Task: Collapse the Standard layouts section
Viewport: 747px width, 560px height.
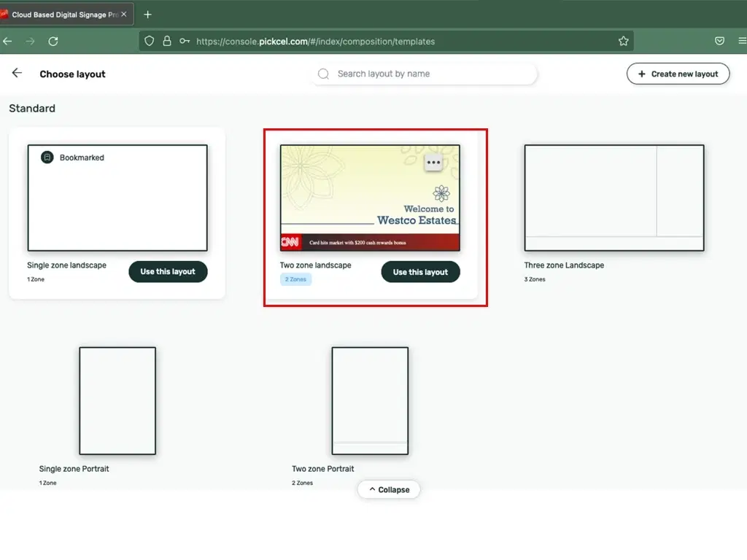Action: pos(389,489)
